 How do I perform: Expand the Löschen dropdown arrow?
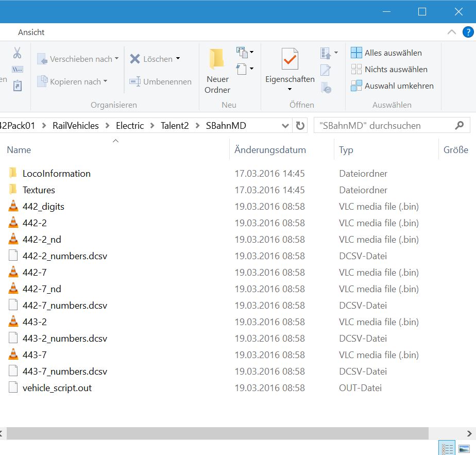tap(178, 59)
